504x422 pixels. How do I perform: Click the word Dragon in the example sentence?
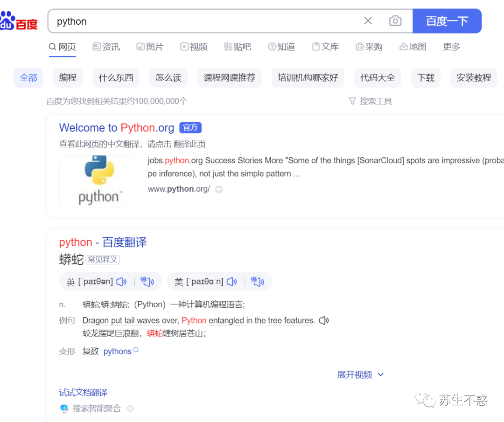click(96, 320)
